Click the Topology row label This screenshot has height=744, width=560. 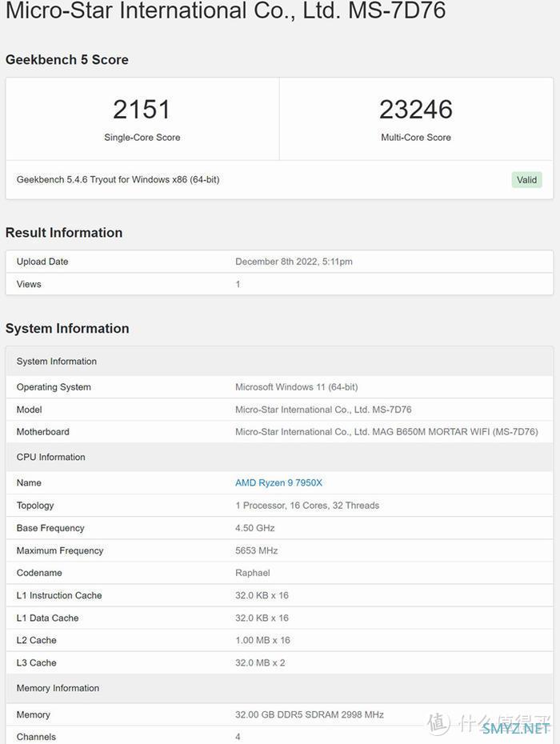click(x=35, y=506)
